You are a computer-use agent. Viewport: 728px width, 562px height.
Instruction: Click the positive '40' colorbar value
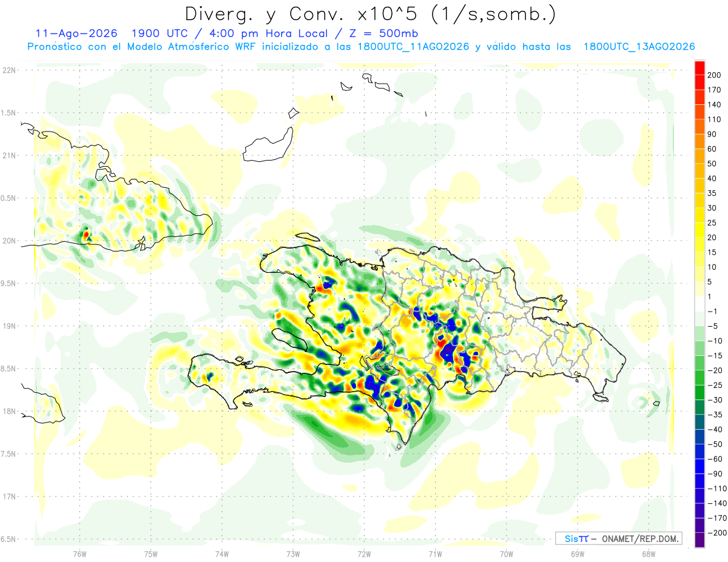point(712,179)
